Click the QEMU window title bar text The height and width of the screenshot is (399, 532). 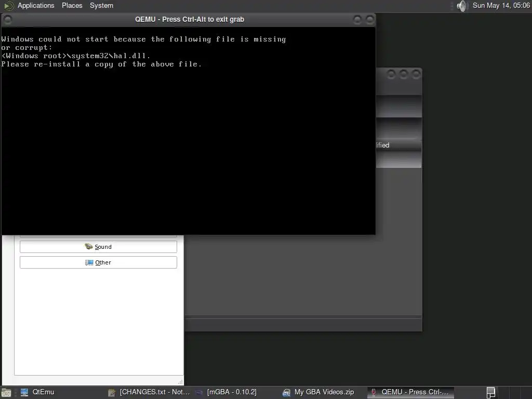point(190,19)
